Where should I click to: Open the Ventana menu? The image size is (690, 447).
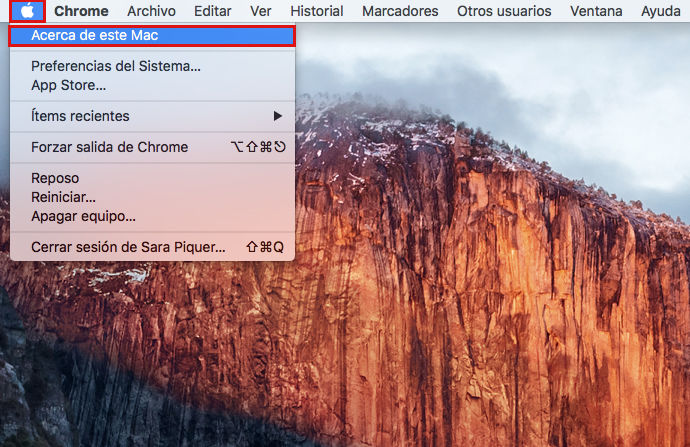(596, 11)
